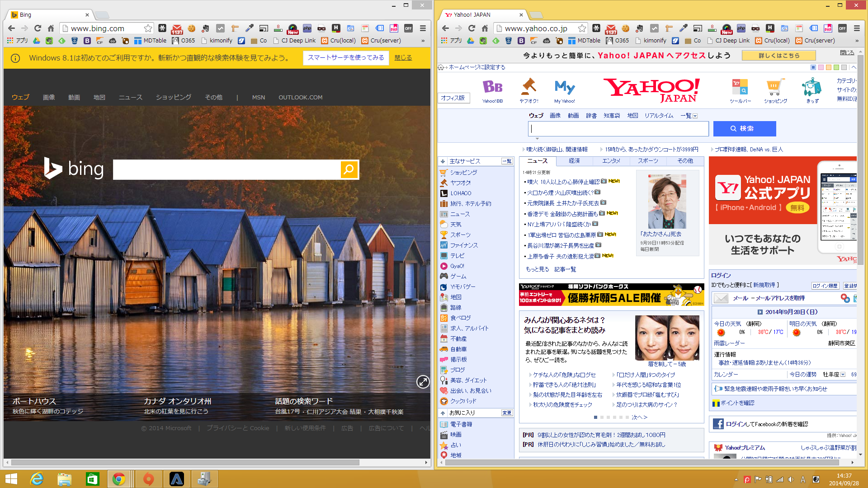
Task: Open the horoscope sign 牡羊座 dropdown
Action: (843, 375)
